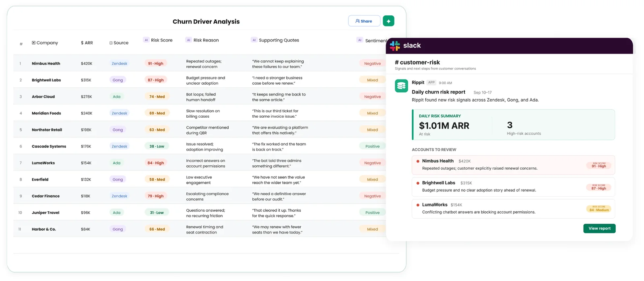The width and height of the screenshot is (644, 281).
Task: Click the "We need a definitive answer" quote
Action: tap(279, 196)
